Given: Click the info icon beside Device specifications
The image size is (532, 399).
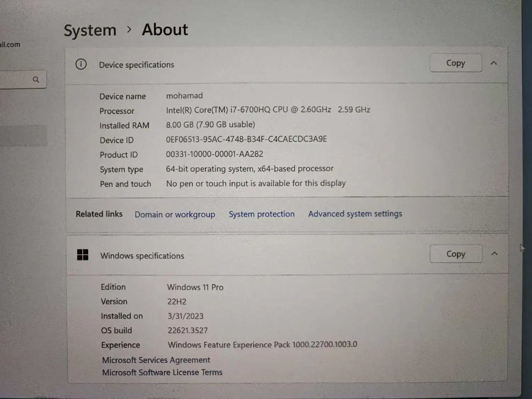Looking at the screenshot, I should (x=81, y=65).
